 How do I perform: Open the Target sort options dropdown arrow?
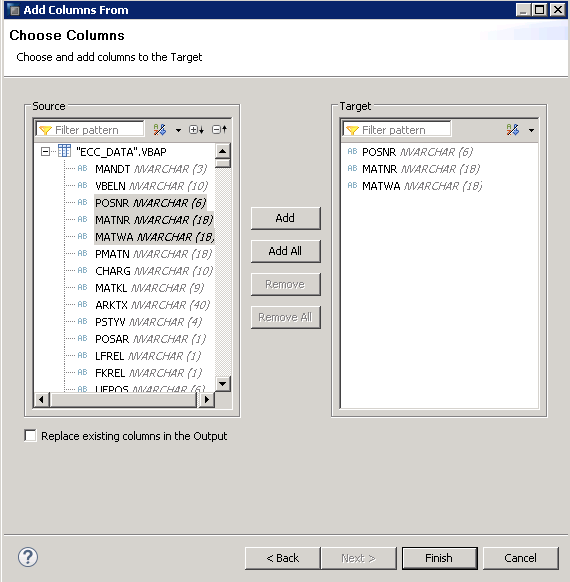[x=531, y=130]
